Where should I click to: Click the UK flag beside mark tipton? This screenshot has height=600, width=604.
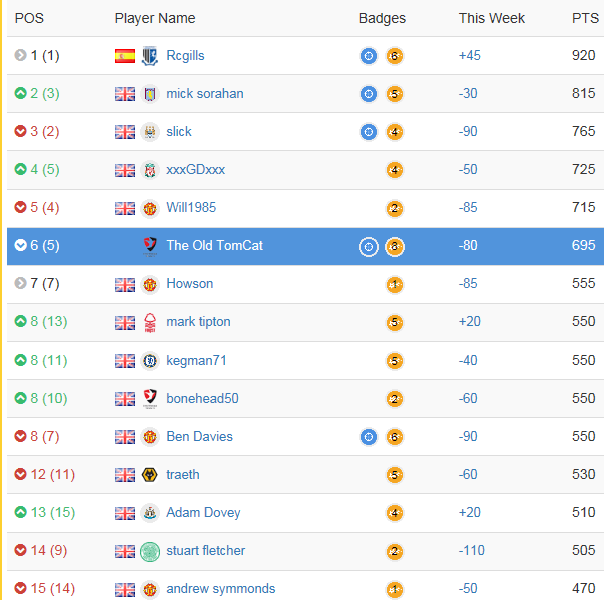pyautogui.click(x=125, y=322)
